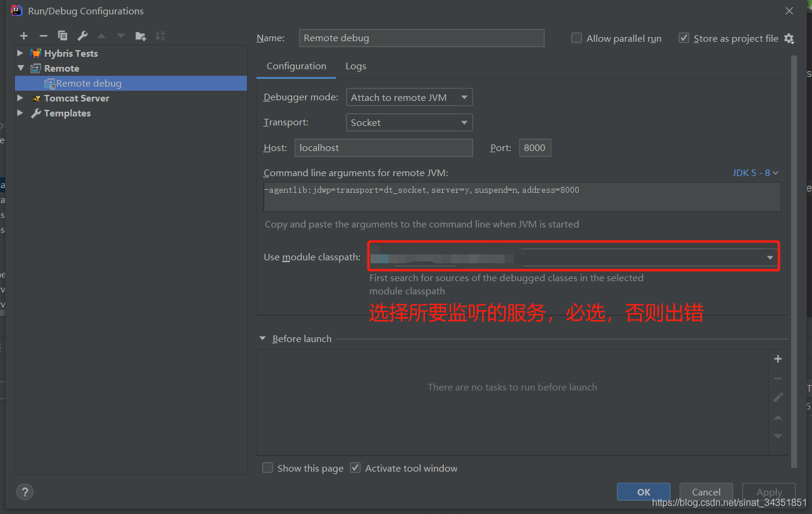
Task: Select the Templates label in the tree
Action: point(67,113)
